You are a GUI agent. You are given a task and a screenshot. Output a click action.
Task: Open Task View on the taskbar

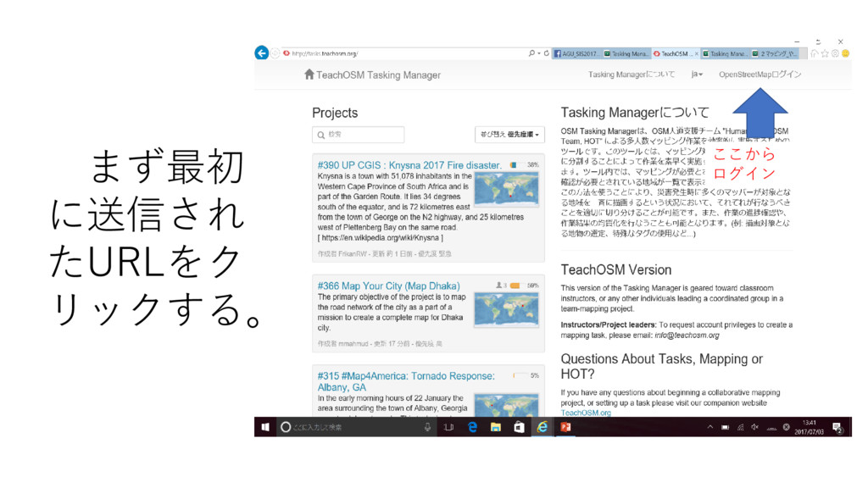448,427
